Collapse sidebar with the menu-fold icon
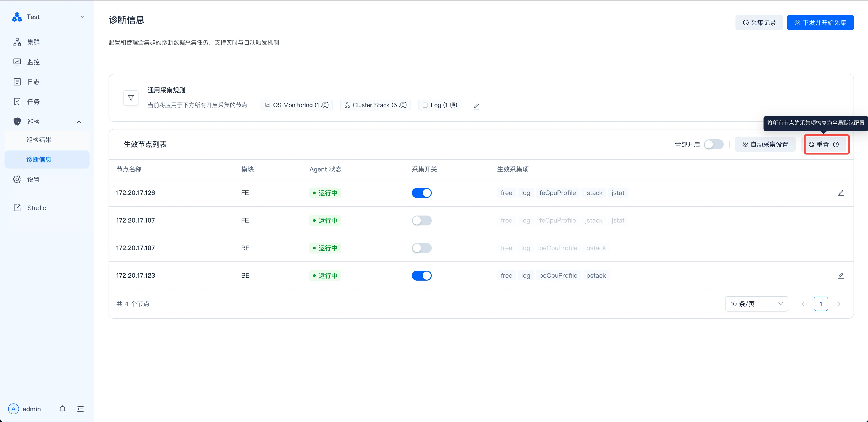Screen dimensions: 868x422 coord(81,409)
